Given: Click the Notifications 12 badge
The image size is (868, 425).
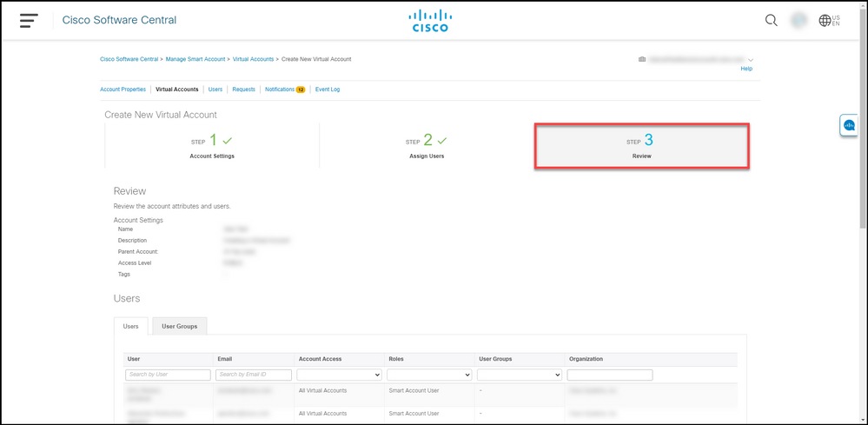Looking at the screenshot, I should (301, 90).
